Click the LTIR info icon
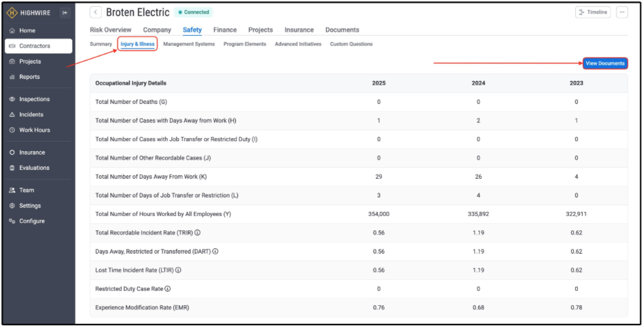Image resolution: width=644 pixels, height=328 pixels. click(178, 270)
